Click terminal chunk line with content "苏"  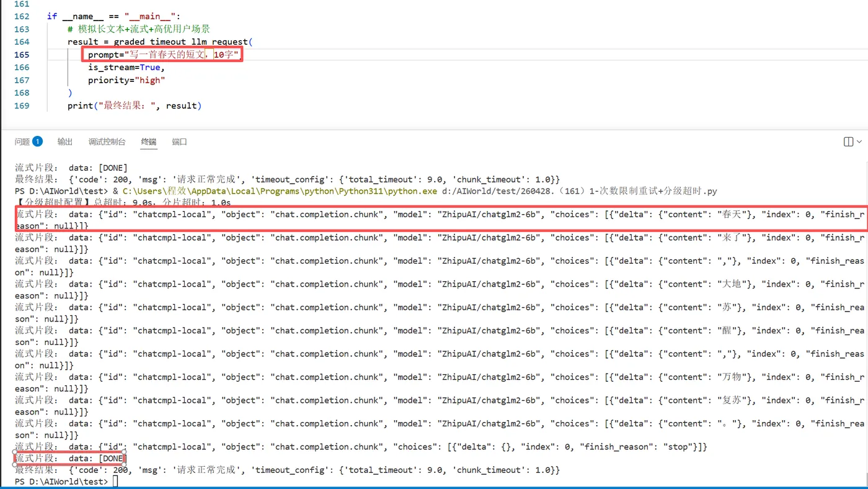point(440,313)
